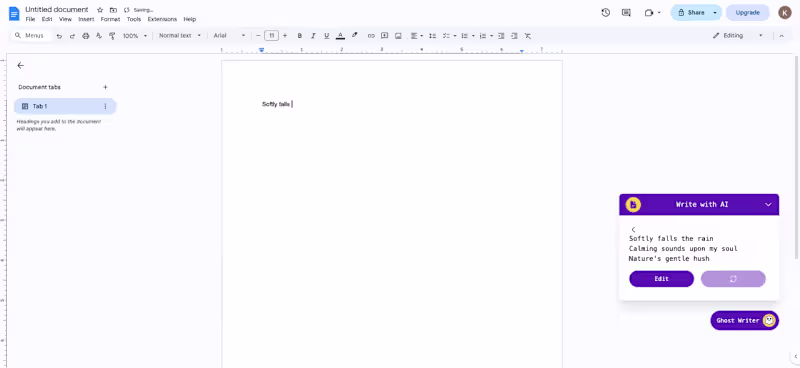Open the Insert menu
Image resolution: width=800 pixels, height=368 pixels.
pyautogui.click(x=86, y=19)
